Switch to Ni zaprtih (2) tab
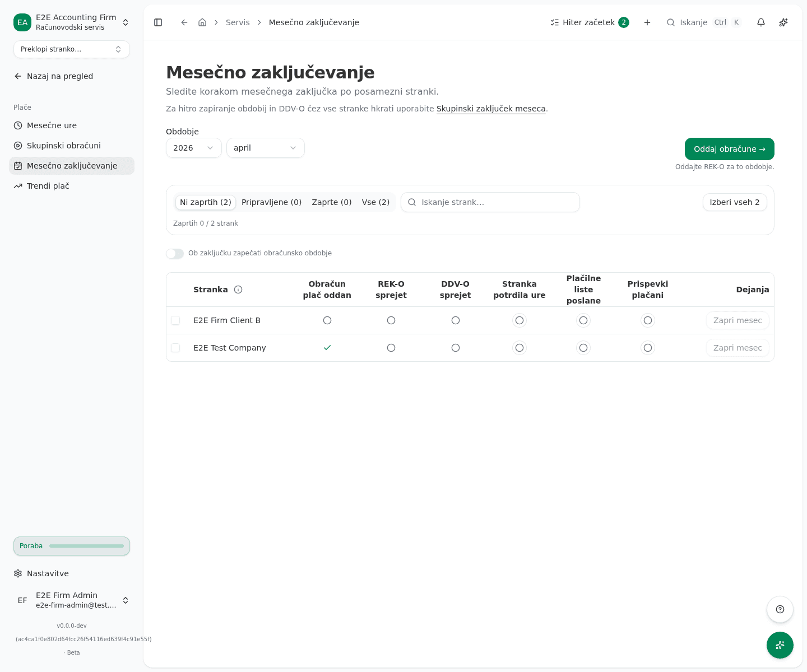Screen dimensions: 807x672 (x=206, y=202)
